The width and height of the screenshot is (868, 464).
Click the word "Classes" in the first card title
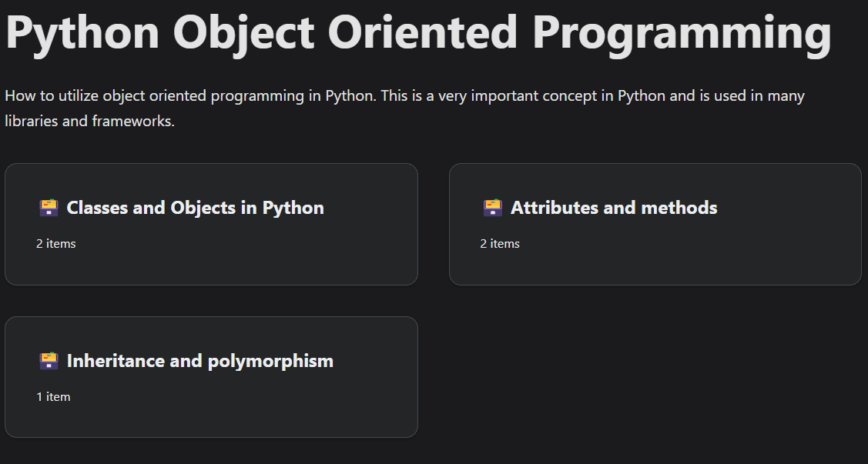coord(97,208)
